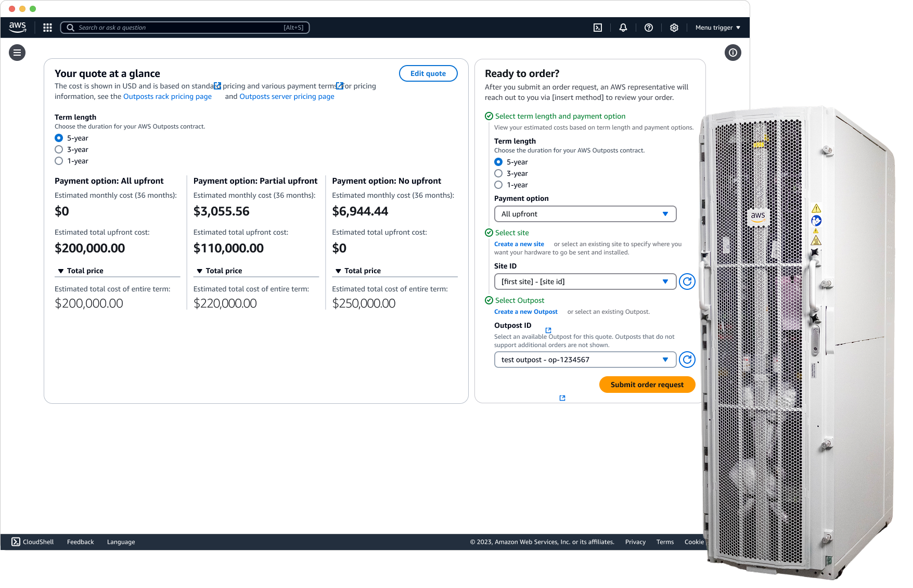Select 1-year term in quote panel

[59, 161]
